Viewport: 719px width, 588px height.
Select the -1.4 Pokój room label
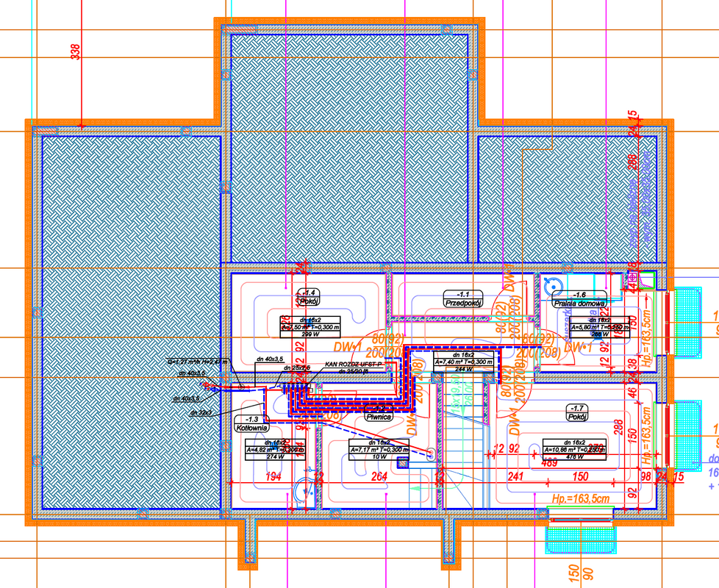tap(310, 297)
